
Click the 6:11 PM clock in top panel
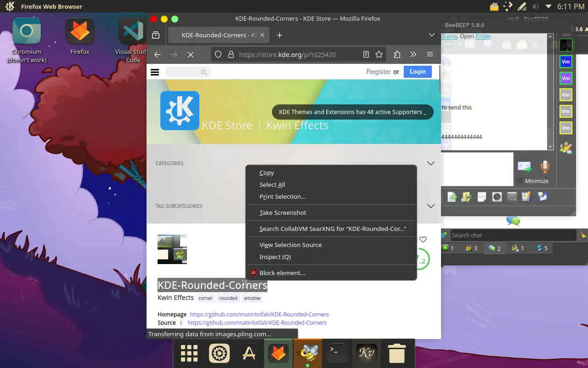[571, 6]
